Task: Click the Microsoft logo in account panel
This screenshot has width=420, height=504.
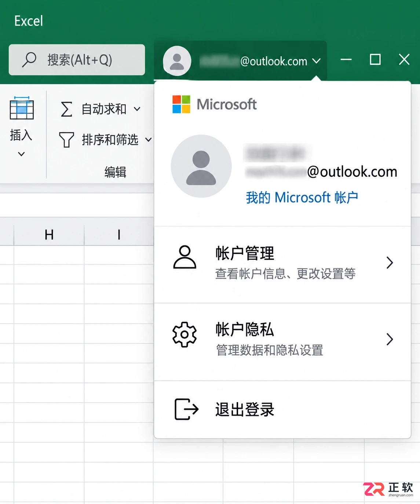Action: tap(182, 104)
